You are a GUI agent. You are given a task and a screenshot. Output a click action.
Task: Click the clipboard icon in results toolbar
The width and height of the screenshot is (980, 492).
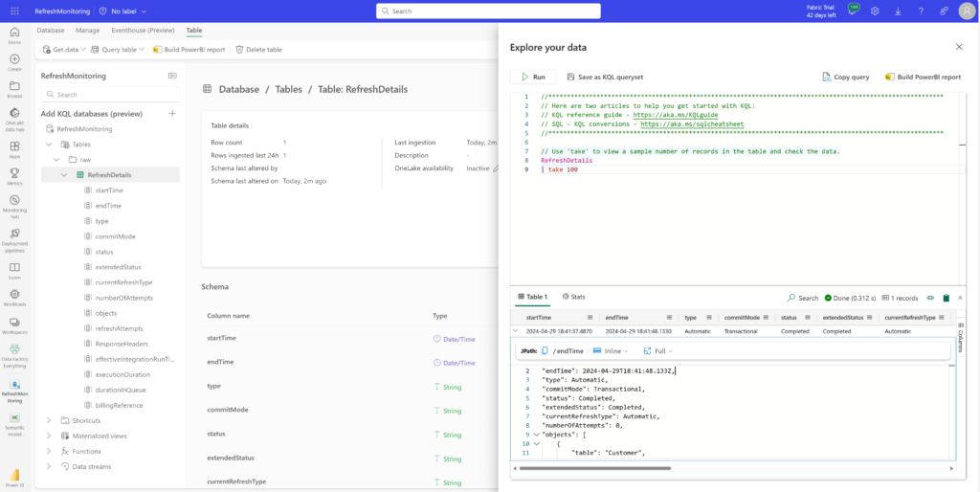pos(946,298)
